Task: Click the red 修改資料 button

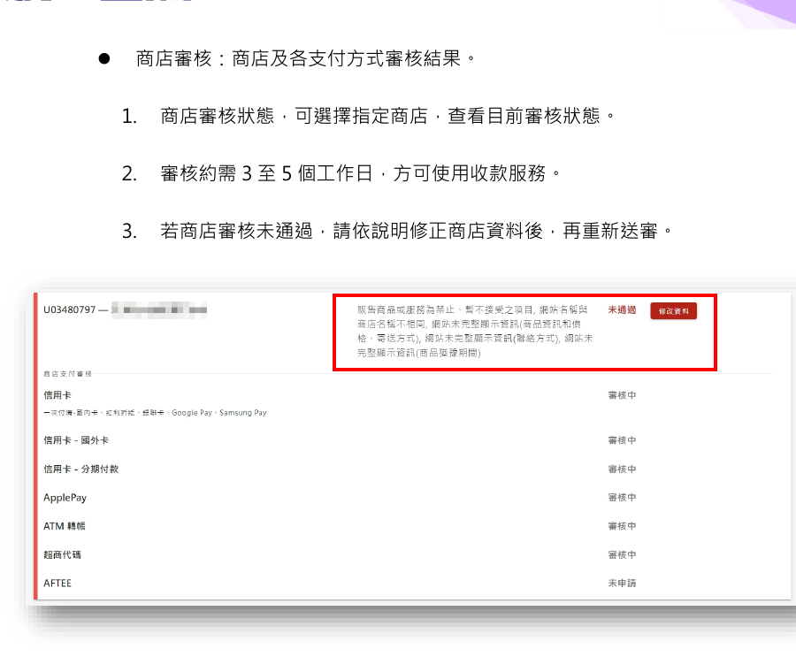Action: pyautogui.click(x=673, y=311)
